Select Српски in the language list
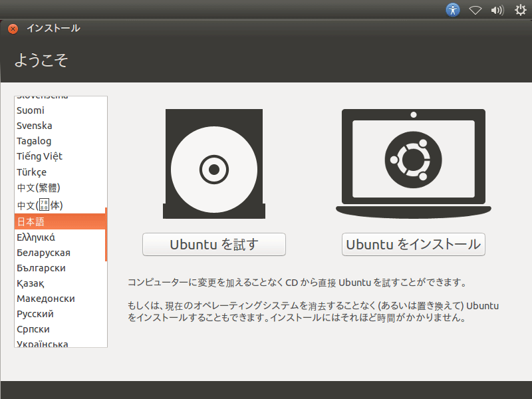The height and width of the screenshot is (399, 532). pyautogui.click(x=60, y=329)
